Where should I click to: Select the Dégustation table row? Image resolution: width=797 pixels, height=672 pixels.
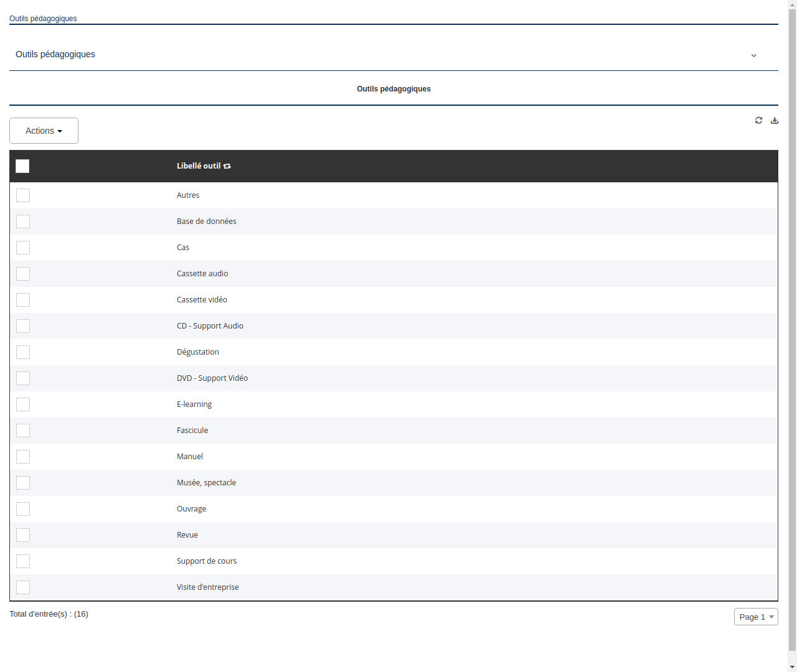point(197,352)
